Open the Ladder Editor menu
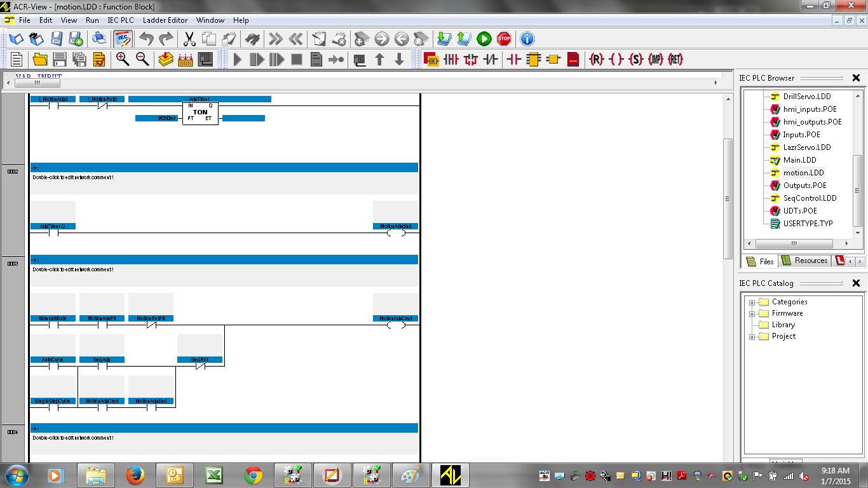 (x=165, y=20)
